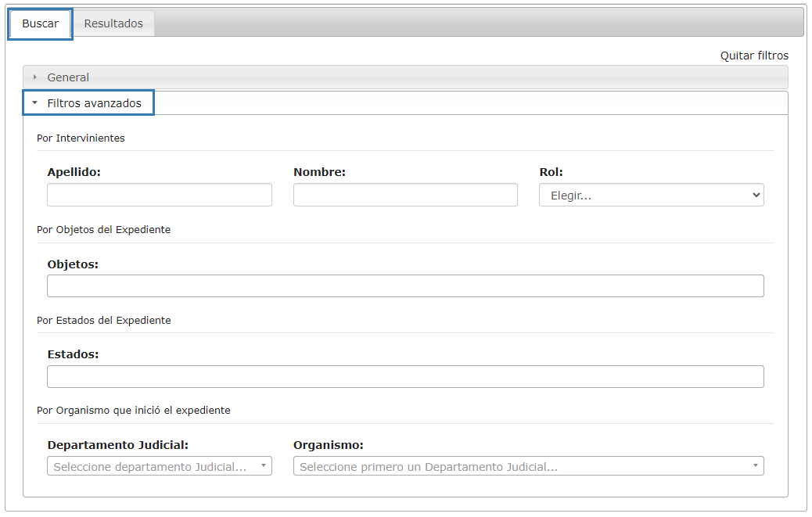
Task: Click the arrow icon in Organismo combo
Action: pyautogui.click(x=755, y=466)
